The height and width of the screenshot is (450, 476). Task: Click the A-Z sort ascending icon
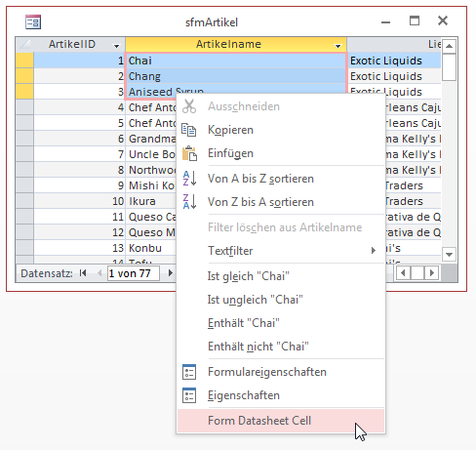coord(189,179)
